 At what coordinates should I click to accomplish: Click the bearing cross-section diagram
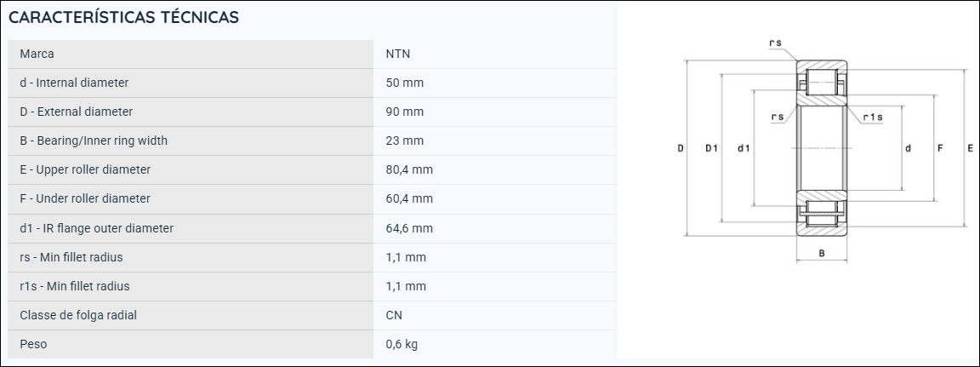[824, 149]
